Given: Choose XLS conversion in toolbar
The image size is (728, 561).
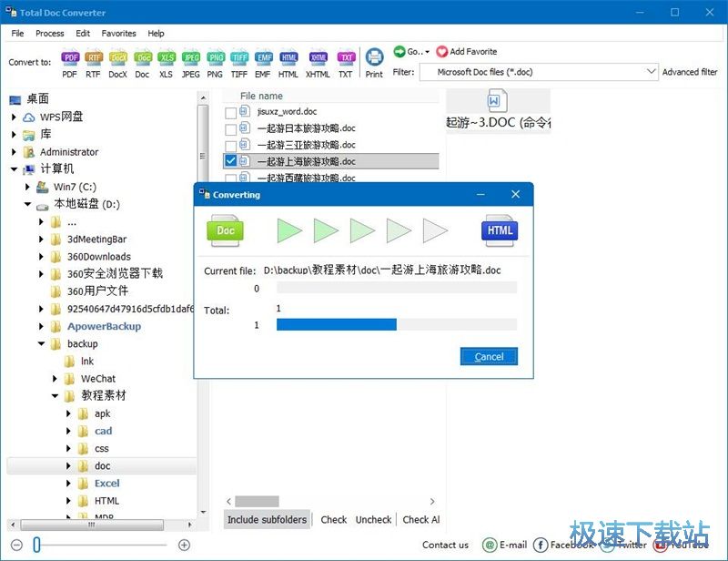Looking at the screenshot, I should pyautogui.click(x=167, y=63).
